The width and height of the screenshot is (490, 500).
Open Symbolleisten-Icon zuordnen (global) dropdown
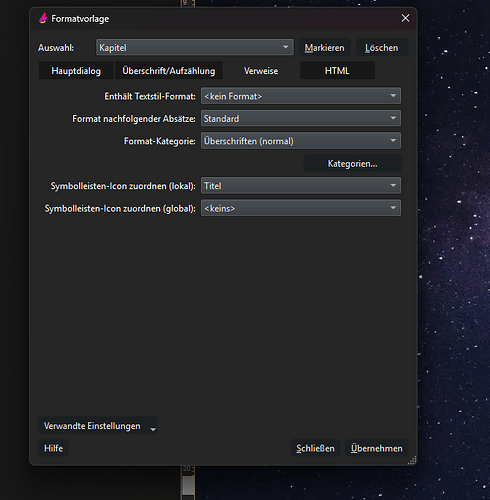coord(301,208)
